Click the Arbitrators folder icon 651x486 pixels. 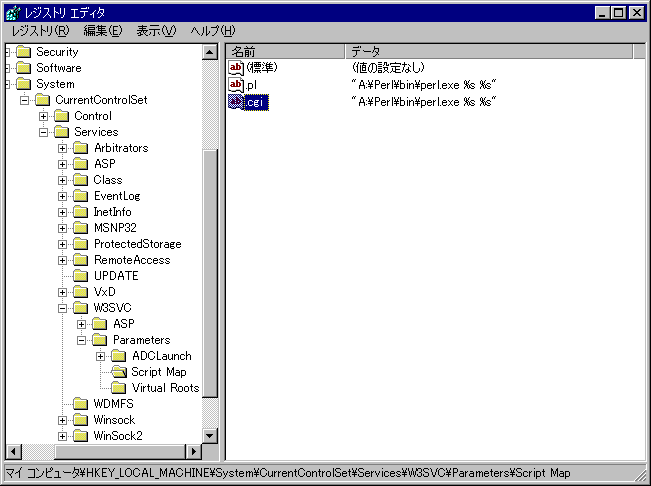81,148
